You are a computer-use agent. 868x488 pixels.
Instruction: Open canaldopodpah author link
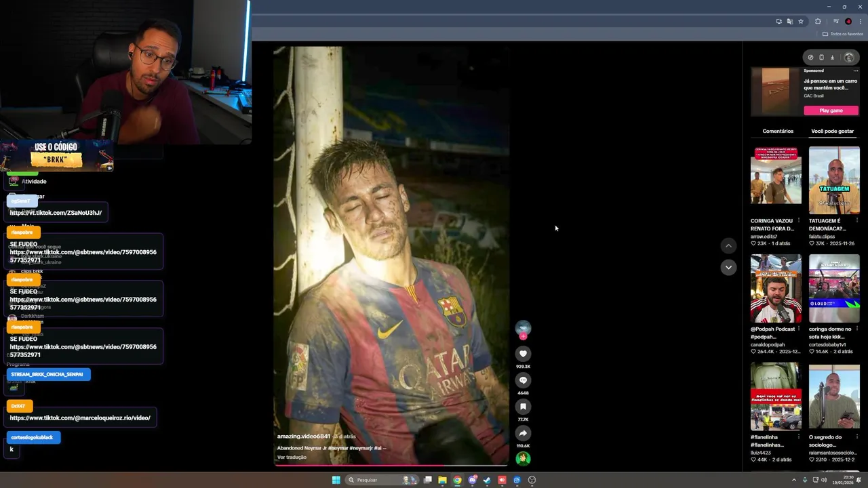coord(768,344)
